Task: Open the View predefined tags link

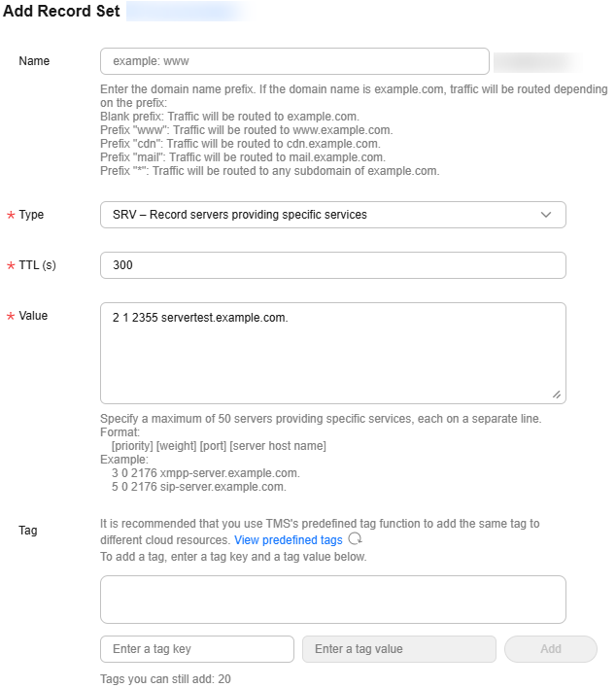Action: pos(288,539)
